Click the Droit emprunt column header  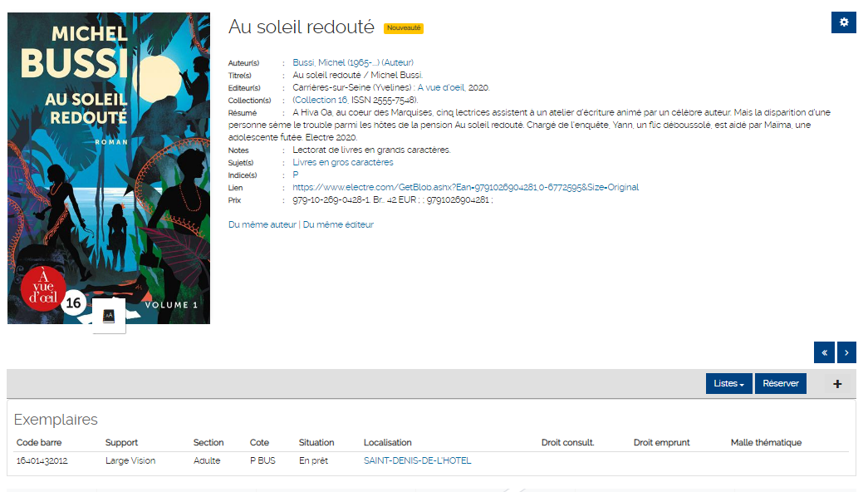[x=661, y=442]
